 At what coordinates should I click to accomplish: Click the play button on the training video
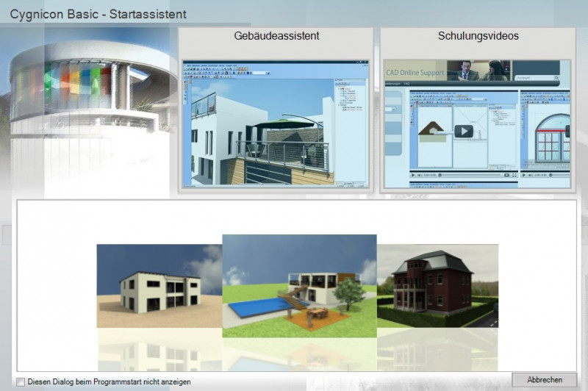tap(464, 132)
